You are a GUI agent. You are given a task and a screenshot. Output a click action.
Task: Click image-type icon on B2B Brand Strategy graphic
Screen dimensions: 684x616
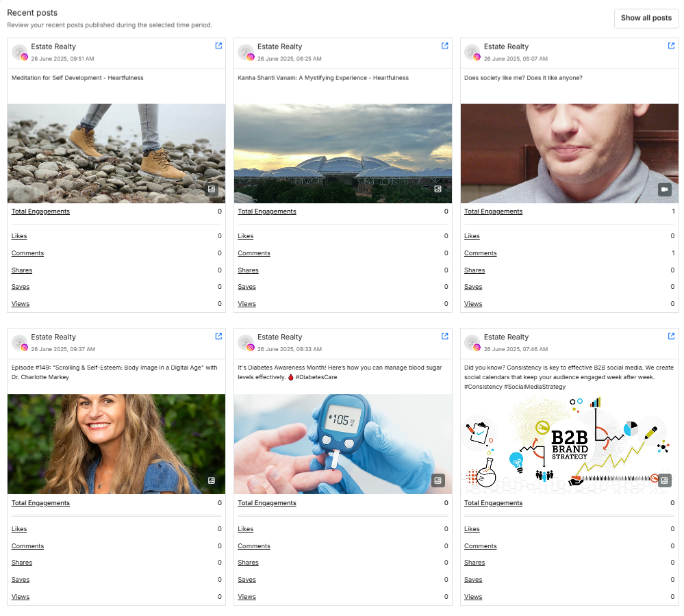(x=664, y=480)
